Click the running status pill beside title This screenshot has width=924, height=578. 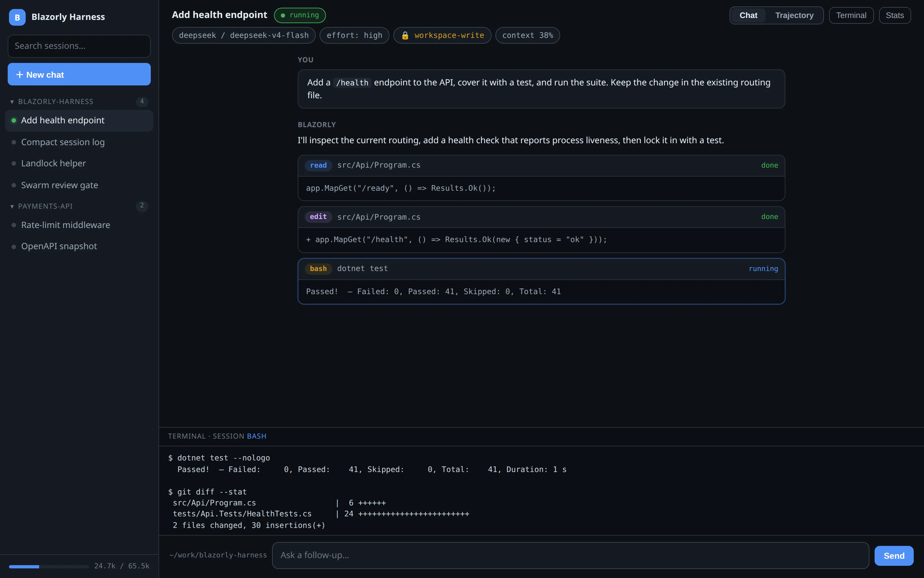[300, 15]
